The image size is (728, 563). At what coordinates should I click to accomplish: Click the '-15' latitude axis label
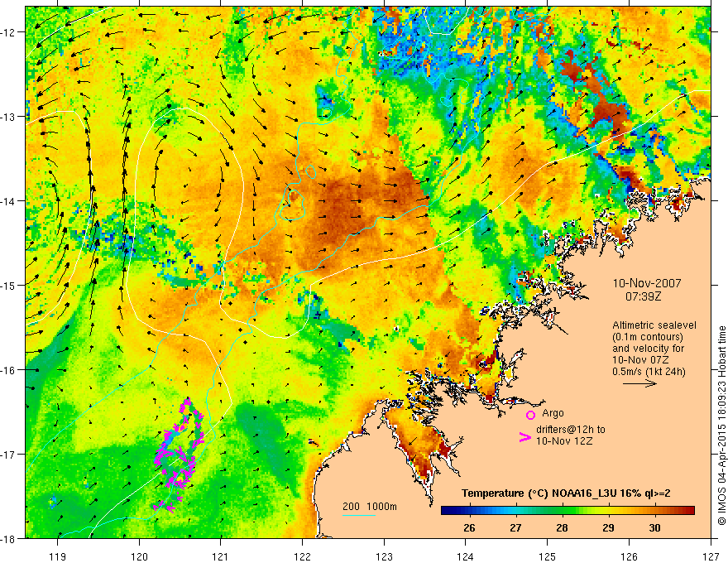[x=9, y=285]
